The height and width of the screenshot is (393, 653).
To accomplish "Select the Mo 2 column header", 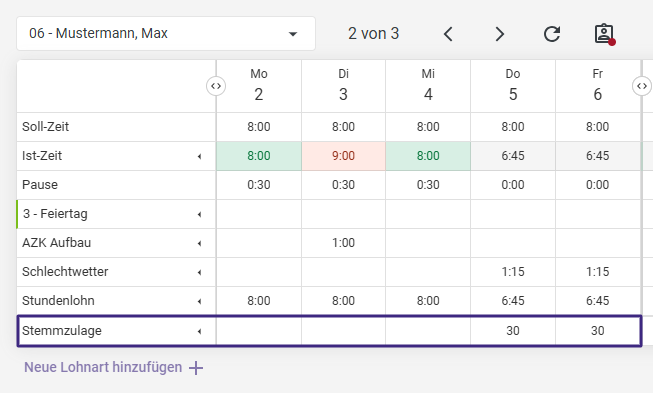I will click(x=259, y=86).
